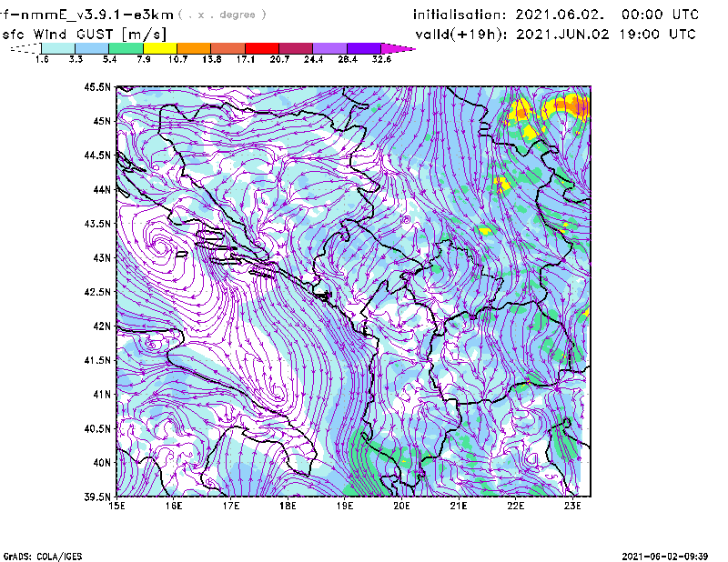Pick the yellow 7.9–10.7 legend swatch
728x562 pixels.
pos(160,48)
